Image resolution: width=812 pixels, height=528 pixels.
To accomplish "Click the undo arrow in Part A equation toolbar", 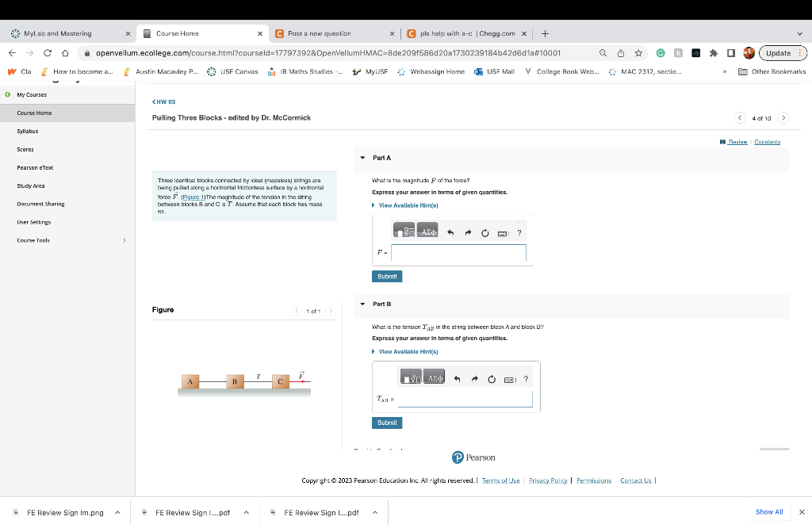I will tap(450, 231).
